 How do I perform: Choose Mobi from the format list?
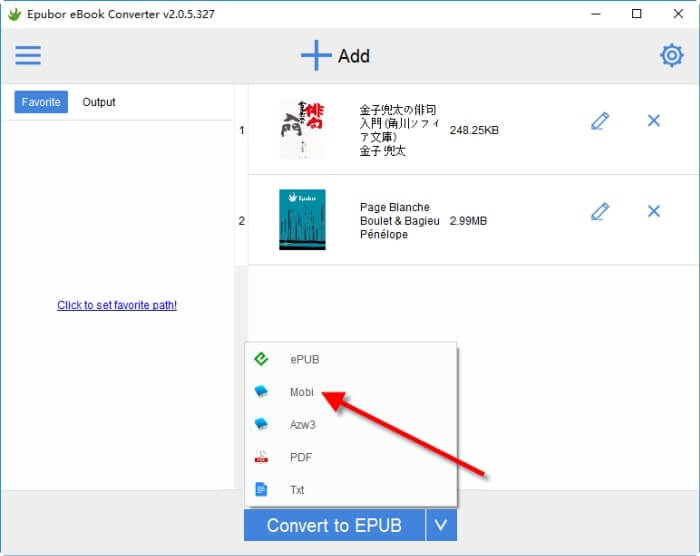[x=351, y=392]
